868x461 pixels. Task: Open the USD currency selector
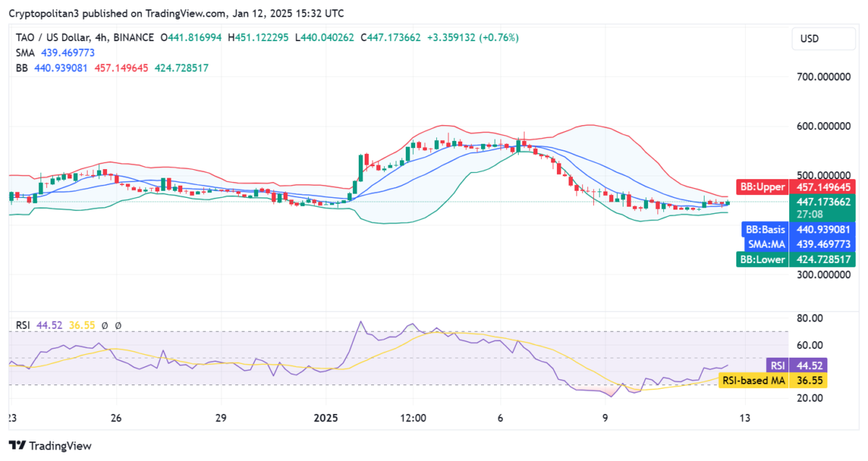point(809,38)
